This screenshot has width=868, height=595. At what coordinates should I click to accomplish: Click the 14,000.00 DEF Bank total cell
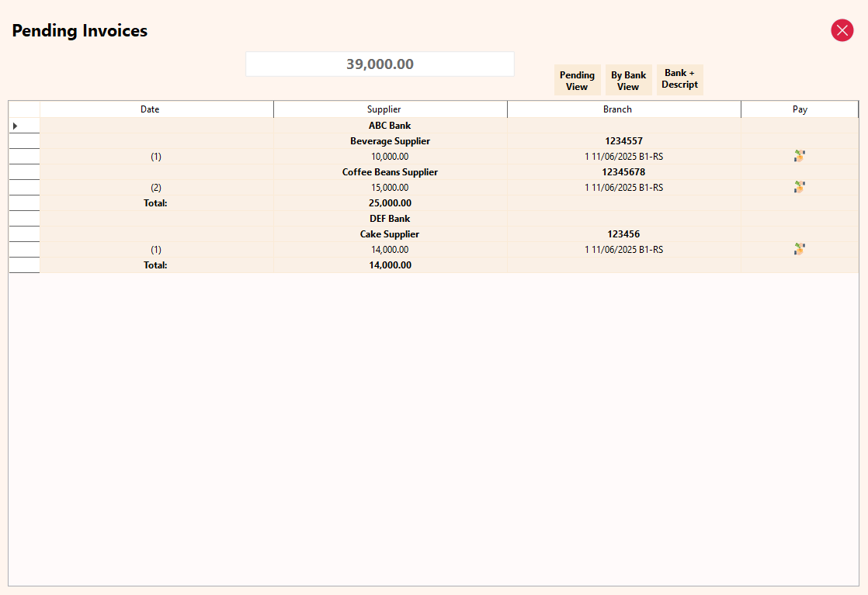tap(390, 265)
